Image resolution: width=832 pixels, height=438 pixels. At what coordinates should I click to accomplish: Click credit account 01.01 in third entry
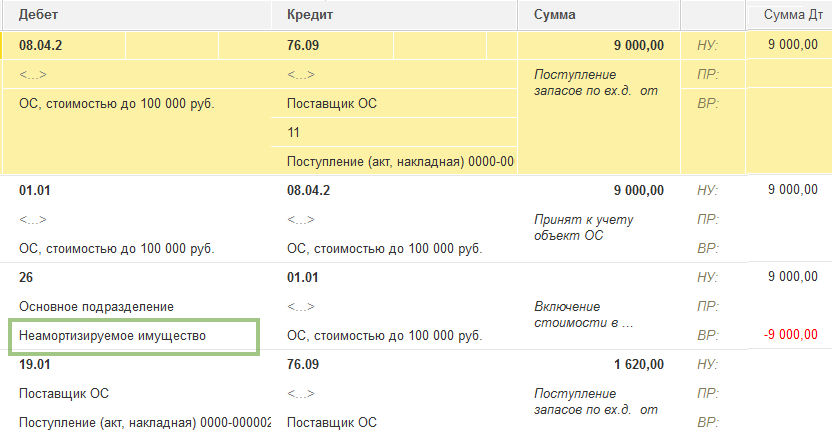coord(302,277)
